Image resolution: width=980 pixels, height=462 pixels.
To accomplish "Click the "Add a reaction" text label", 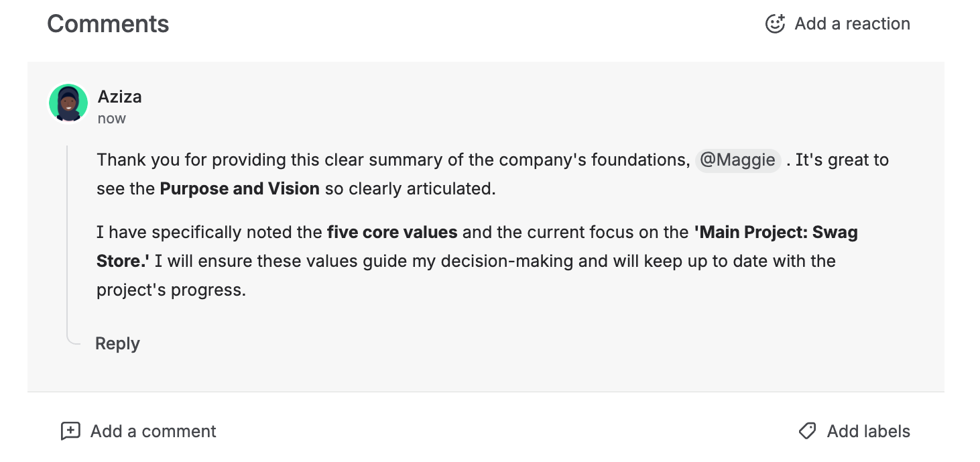I will click(x=852, y=24).
